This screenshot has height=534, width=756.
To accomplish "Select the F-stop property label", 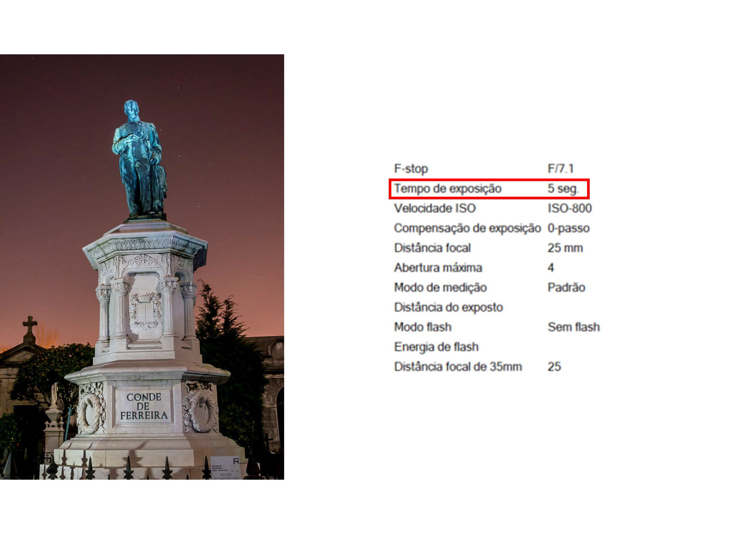I will pyautogui.click(x=411, y=169).
